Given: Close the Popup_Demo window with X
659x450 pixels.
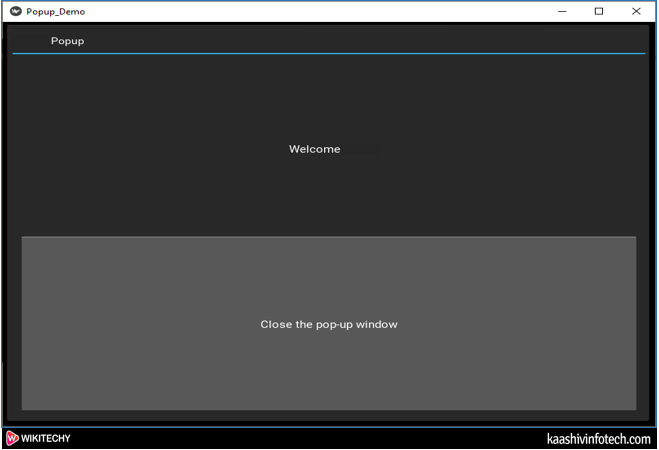Looking at the screenshot, I should point(636,12).
